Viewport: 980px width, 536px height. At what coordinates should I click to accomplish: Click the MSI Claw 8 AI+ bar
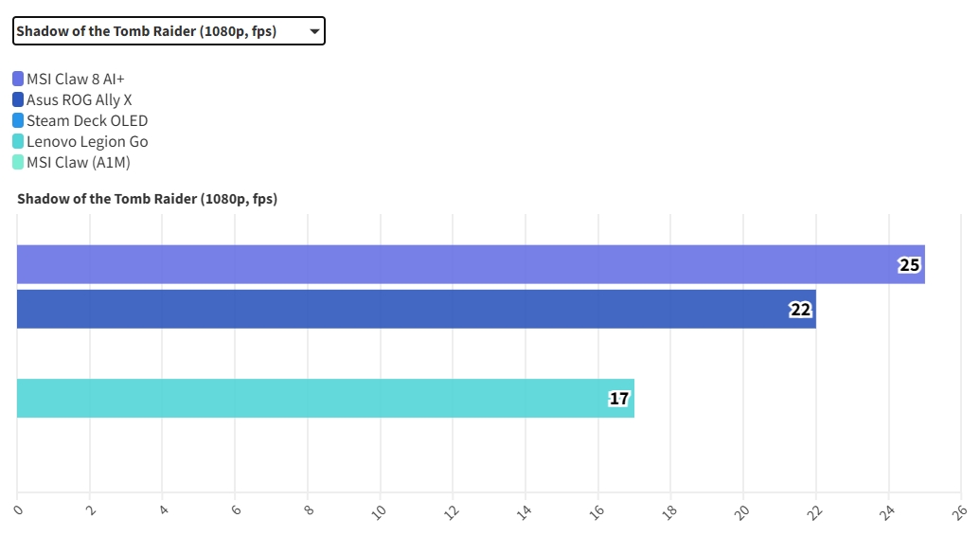coord(454,264)
